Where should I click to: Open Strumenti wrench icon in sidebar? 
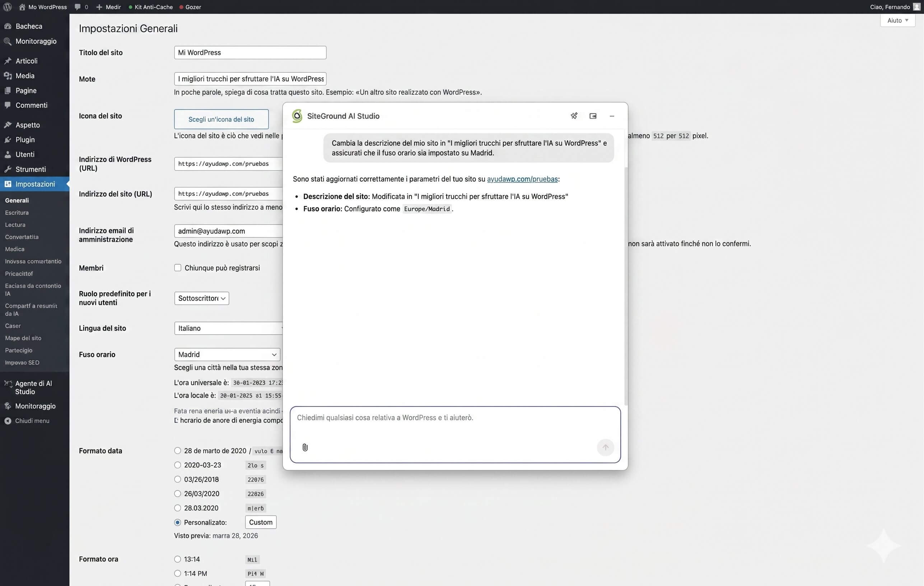coord(8,169)
